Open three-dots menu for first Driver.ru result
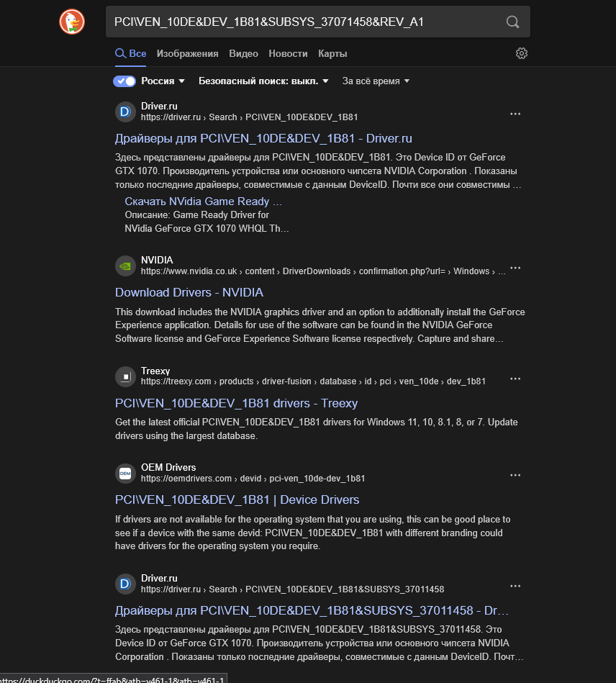The height and width of the screenshot is (683, 616). pyautogui.click(x=515, y=114)
